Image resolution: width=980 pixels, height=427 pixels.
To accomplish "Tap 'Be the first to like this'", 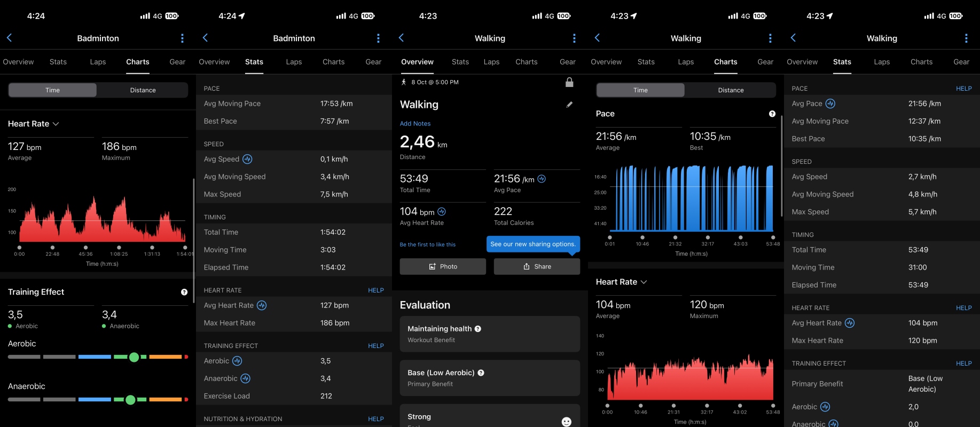I will coord(428,244).
